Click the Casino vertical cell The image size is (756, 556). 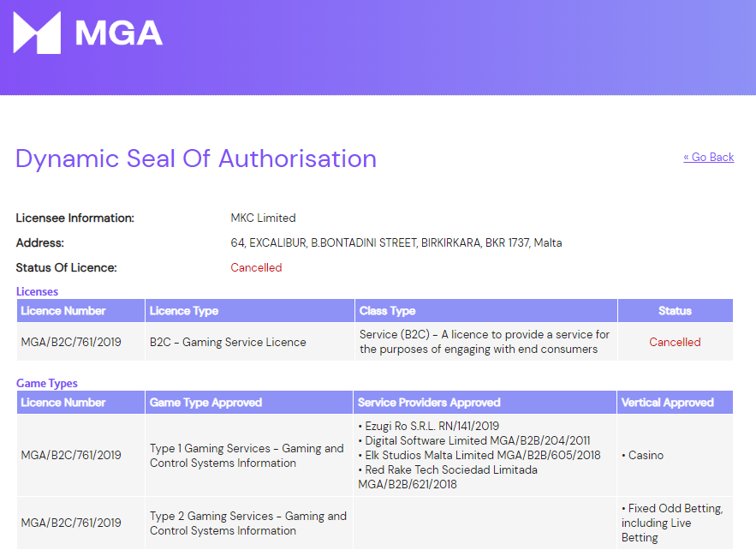646,455
